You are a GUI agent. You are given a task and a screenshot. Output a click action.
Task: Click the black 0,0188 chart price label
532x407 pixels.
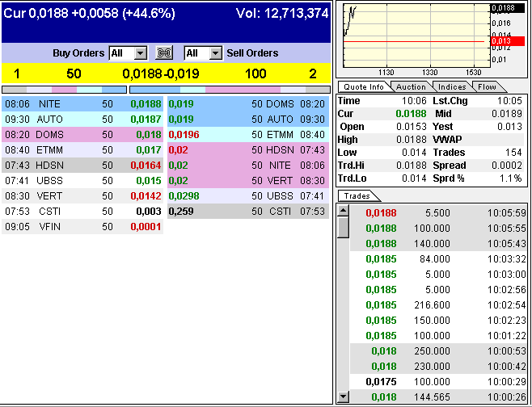tap(508, 8)
